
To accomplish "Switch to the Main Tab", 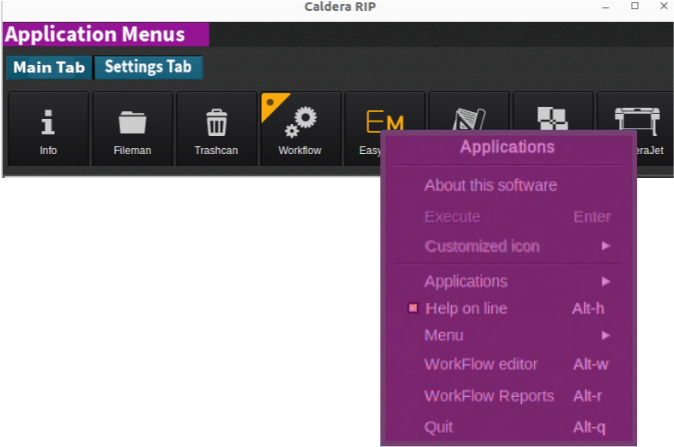I will point(49,67).
